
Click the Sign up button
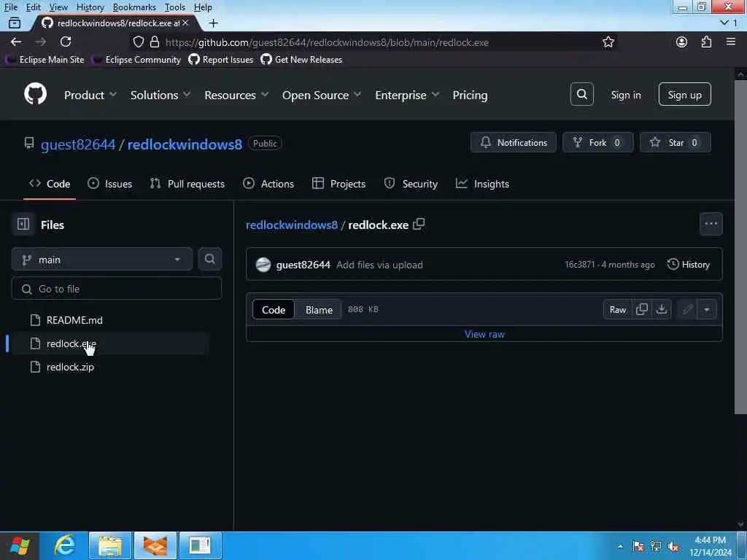(x=684, y=94)
